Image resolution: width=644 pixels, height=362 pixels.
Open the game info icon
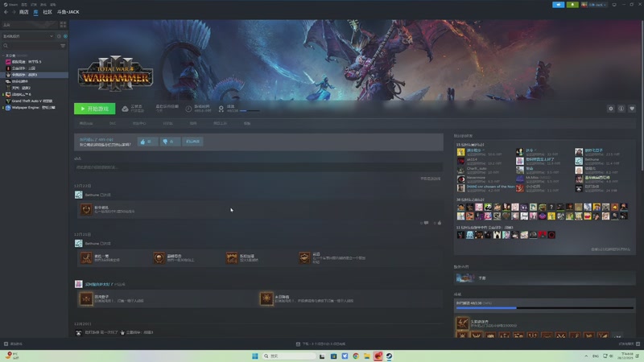[x=621, y=109]
